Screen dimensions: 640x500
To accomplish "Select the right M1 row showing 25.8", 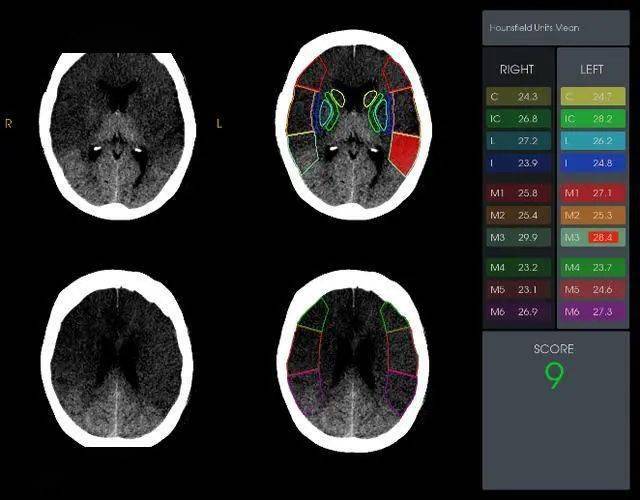I will coord(518,192).
